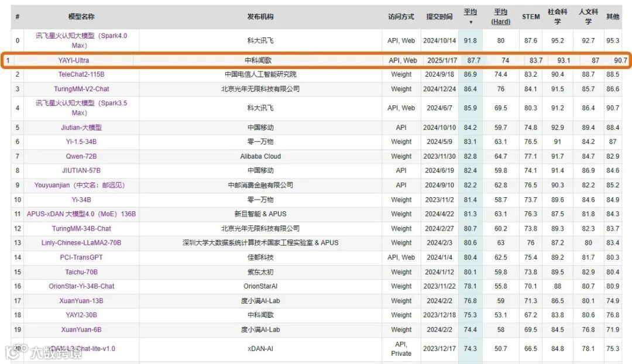The height and width of the screenshot is (364, 632).
Task: Open Youyuanjian 邮远见 model link
Action: [x=80, y=185]
